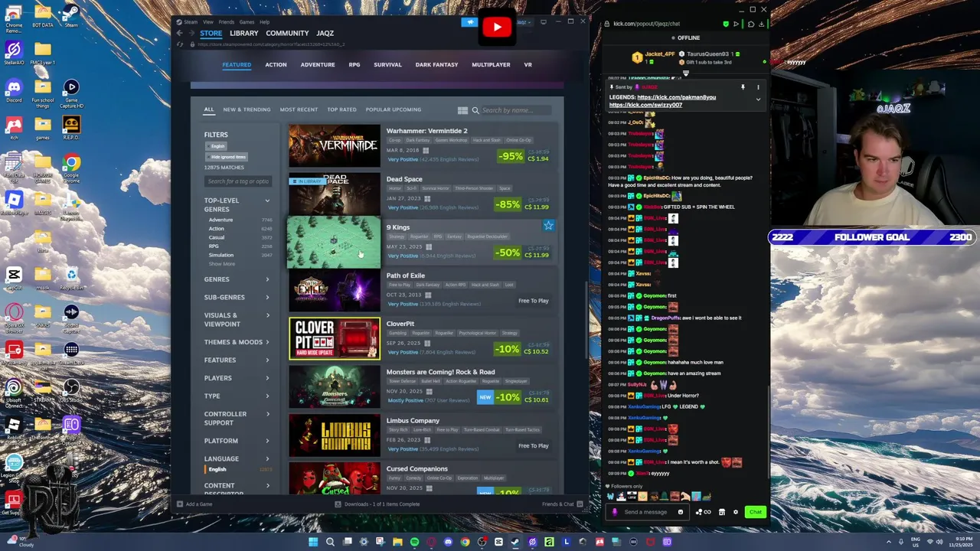
Task: Click the downloads icon in Kick browser window
Action: point(761,24)
